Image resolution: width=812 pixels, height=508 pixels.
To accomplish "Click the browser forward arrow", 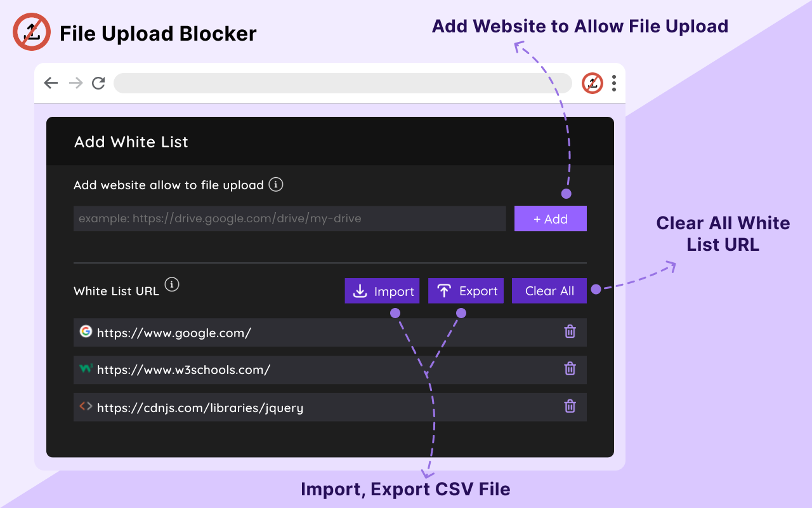I will pos(75,83).
